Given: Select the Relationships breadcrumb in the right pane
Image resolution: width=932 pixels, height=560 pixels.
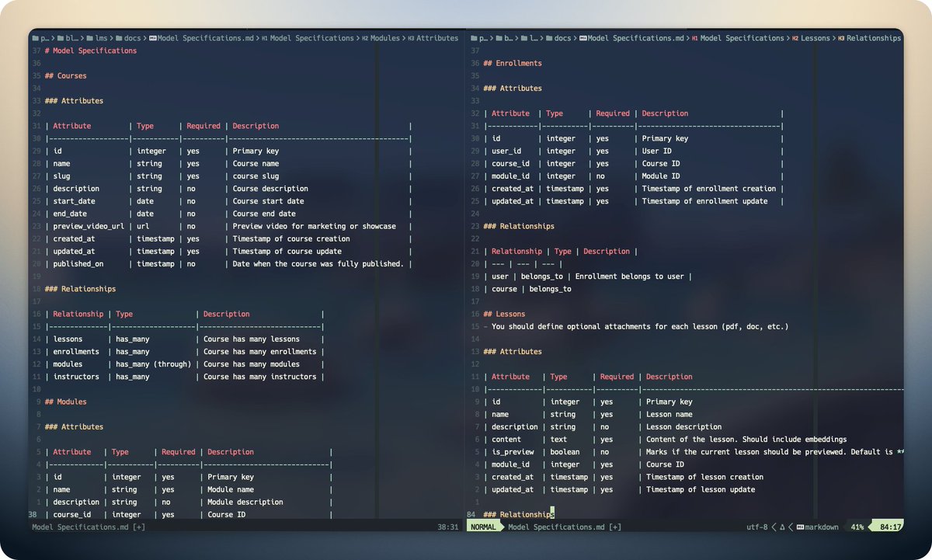Looking at the screenshot, I should tap(876, 37).
